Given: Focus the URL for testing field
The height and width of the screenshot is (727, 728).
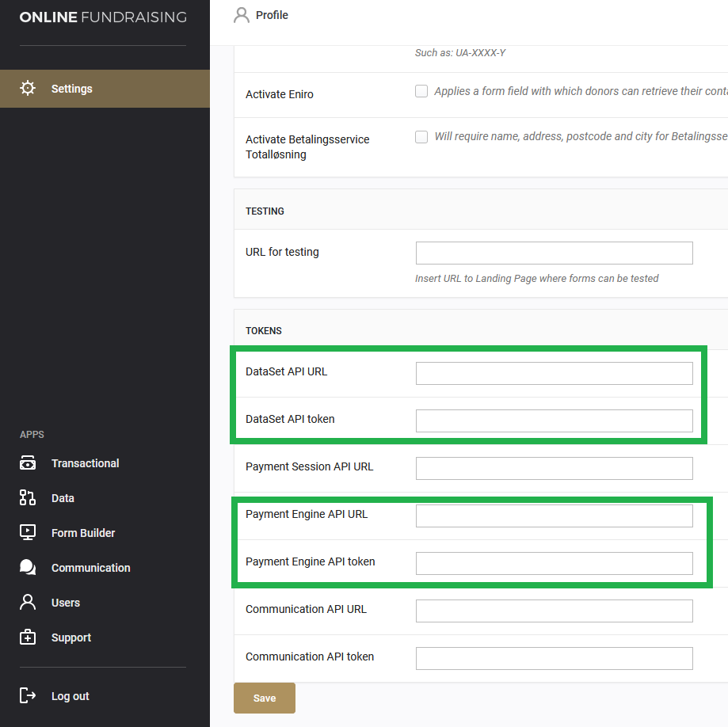Looking at the screenshot, I should click(x=555, y=253).
